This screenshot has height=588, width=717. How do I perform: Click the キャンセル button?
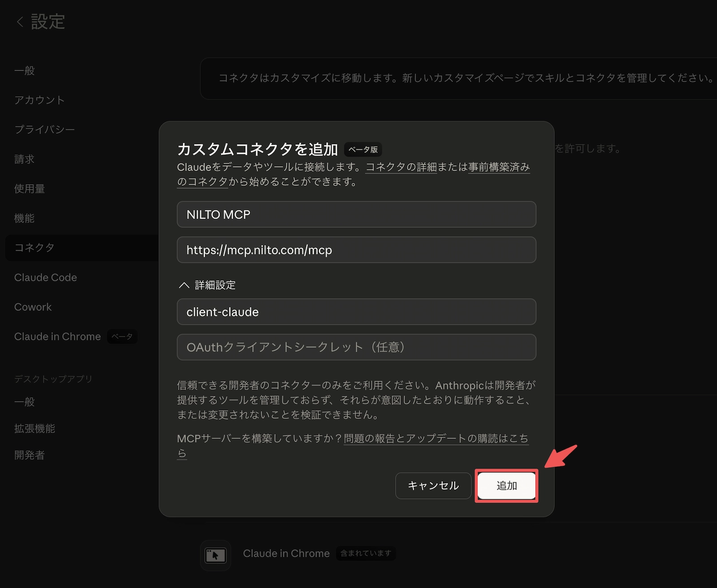click(433, 486)
